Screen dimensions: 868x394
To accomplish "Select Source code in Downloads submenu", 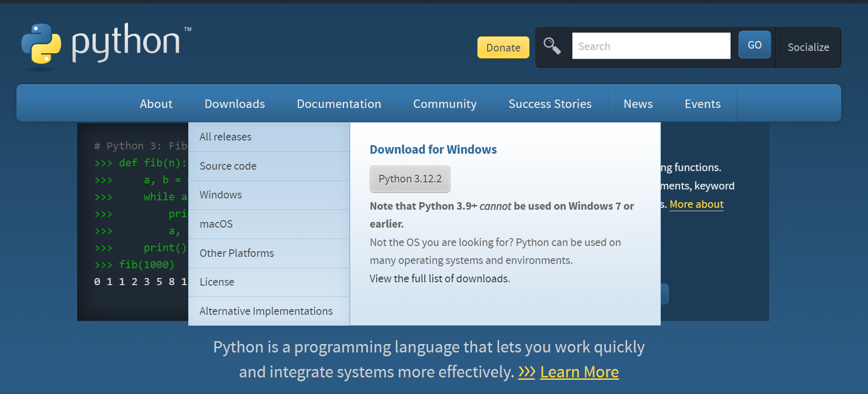I will [x=269, y=166].
